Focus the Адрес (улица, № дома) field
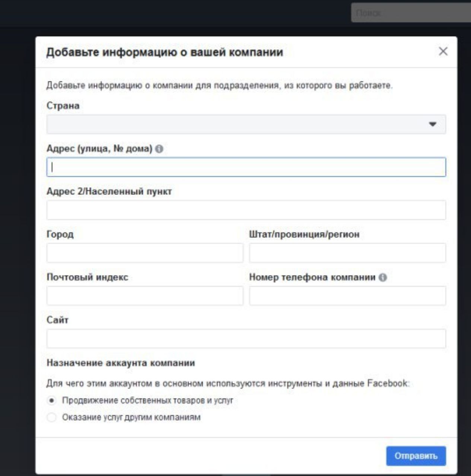Viewport: 471px width, 476px height. click(x=246, y=167)
